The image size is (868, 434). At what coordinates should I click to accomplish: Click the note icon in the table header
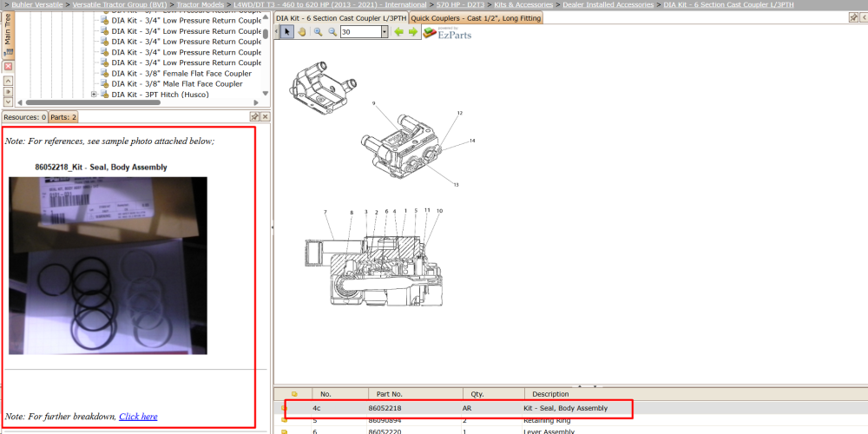(294, 394)
